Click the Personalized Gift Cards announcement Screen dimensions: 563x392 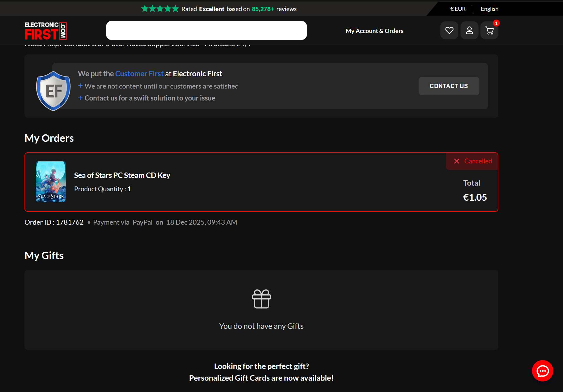click(261, 378)
